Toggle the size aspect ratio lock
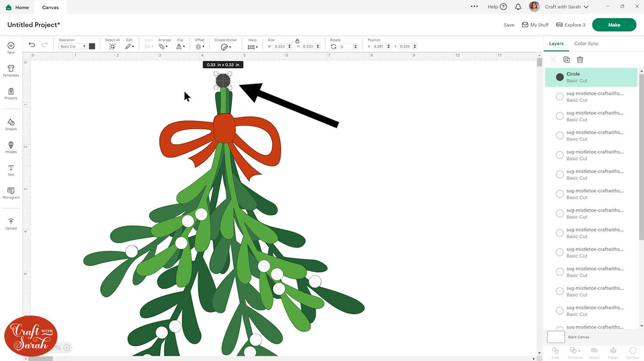The image size is (644, 361). 297,41
